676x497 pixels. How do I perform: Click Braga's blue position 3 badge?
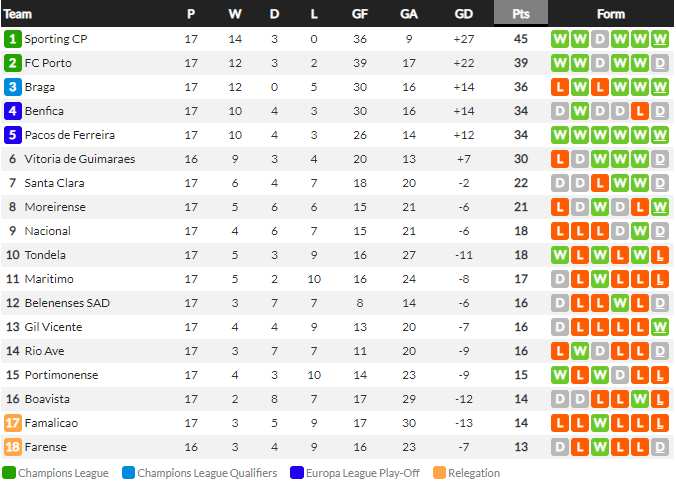coord(13,87)
